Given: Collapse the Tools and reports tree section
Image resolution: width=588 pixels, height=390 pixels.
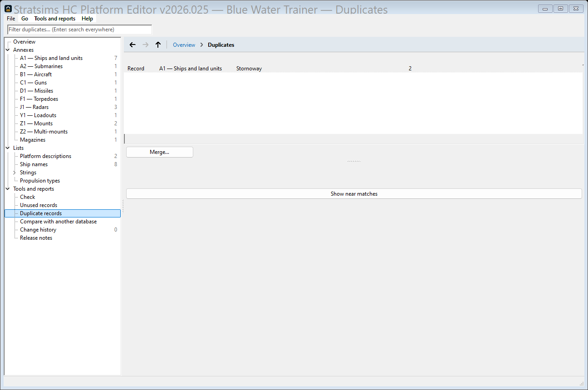Looking at the screenshot, I should (8, 189).
